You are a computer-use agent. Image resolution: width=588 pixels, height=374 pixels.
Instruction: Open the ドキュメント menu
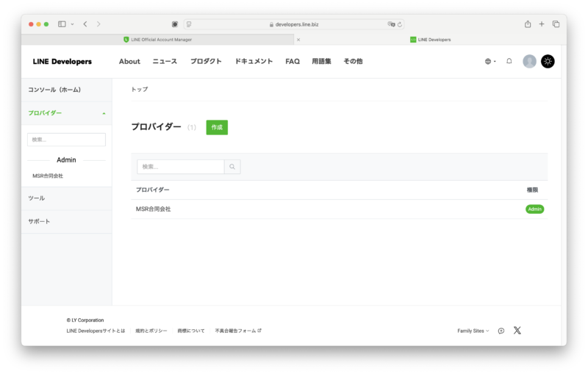[x=254, y=62]
